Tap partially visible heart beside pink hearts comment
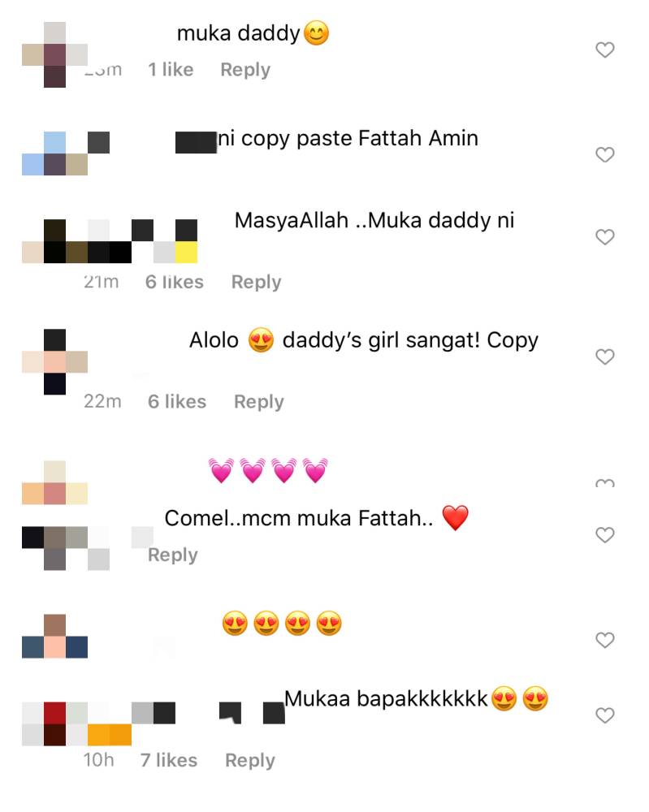The width and height of the screenshot is (649, 812). click(x=604, y=484)
